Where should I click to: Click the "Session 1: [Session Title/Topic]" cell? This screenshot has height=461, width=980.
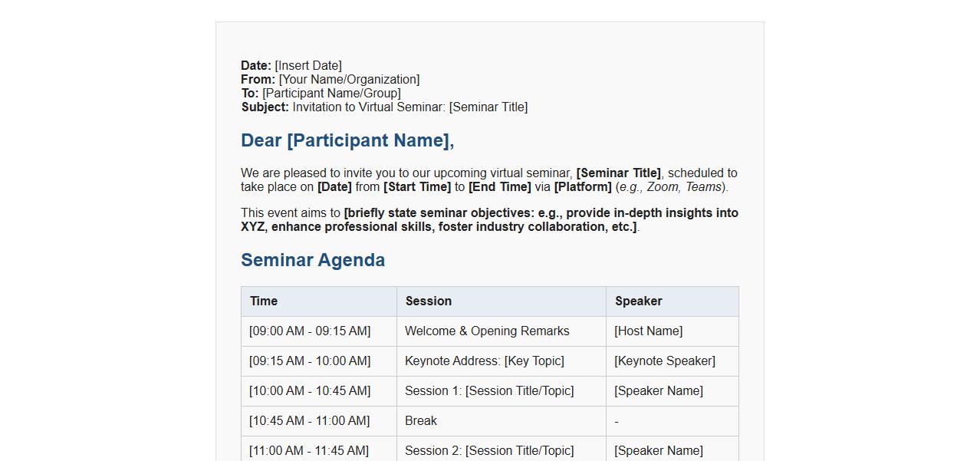[x=489, y=391]
